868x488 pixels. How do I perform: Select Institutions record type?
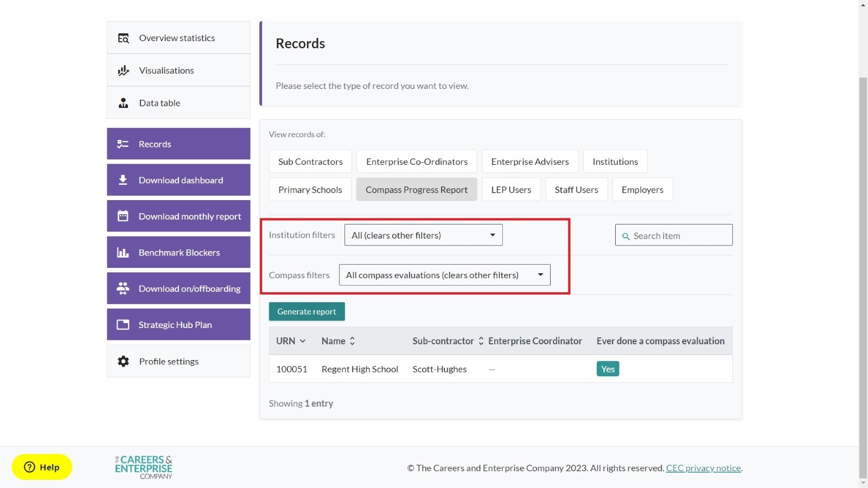pos(615,162)
